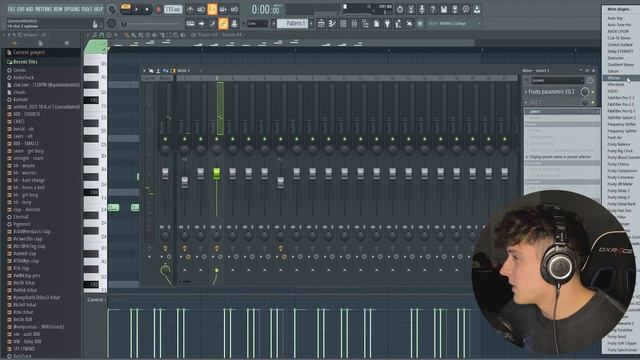Click the export/download icon

click(477, 9)
